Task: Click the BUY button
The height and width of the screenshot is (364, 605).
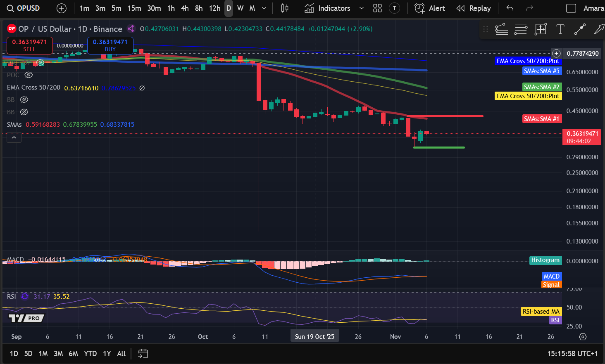Action: pyautogui.click(x=110, y=45)
